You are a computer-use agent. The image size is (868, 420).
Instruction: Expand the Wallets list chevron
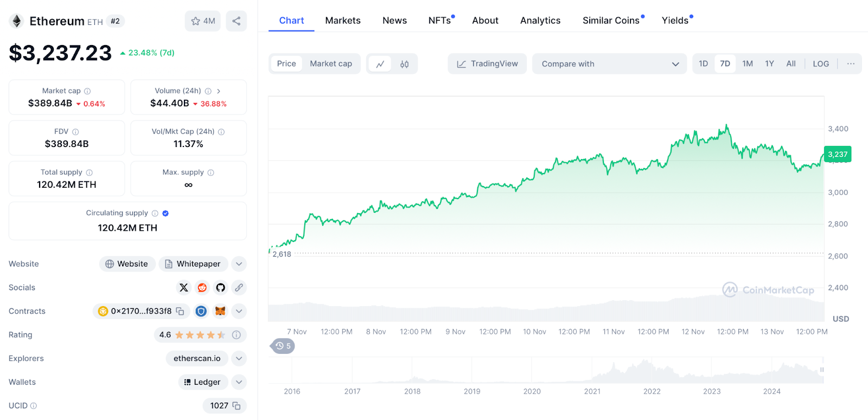[x=239, y=383]
